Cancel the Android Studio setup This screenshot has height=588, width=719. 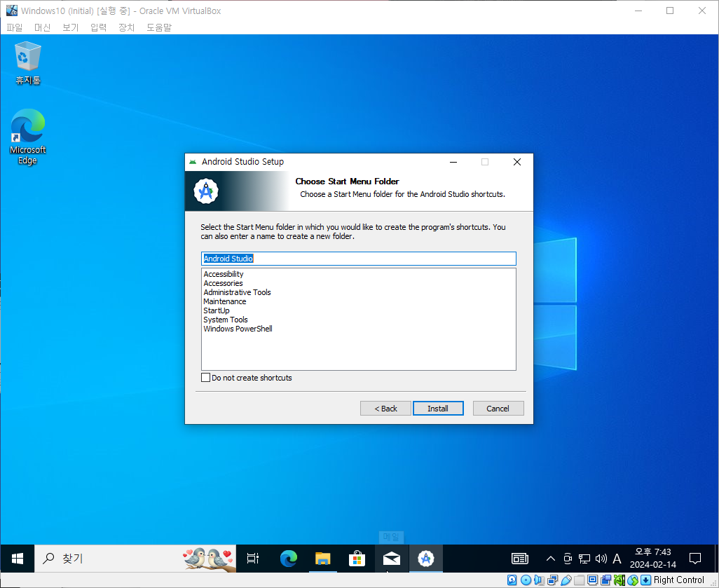(x=498, y=408)
